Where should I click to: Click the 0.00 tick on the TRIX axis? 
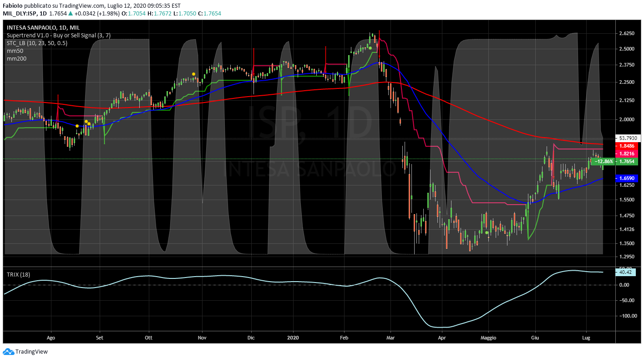pos(624,285)
